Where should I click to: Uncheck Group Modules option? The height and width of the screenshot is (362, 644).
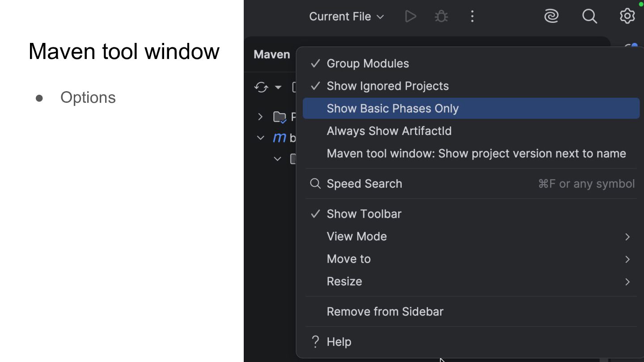tap(368, 63)
